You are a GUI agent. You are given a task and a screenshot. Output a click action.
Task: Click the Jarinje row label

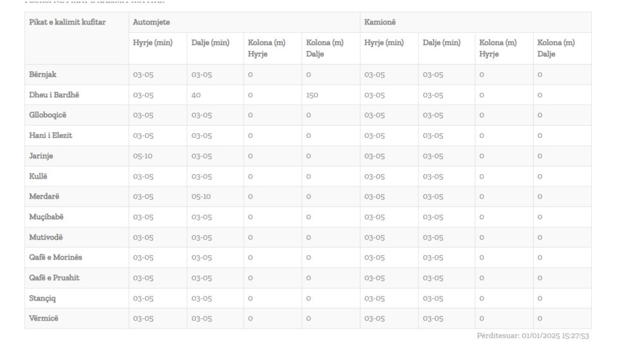click(x=42, y=156)
